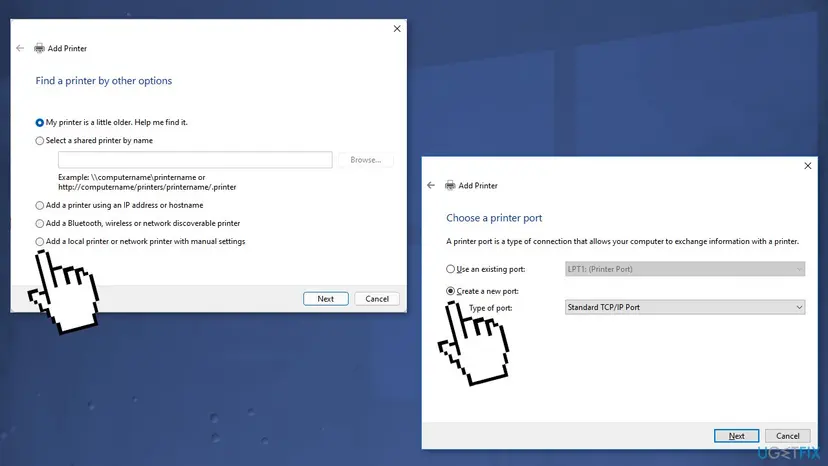The width and height of the screenshot is (828, 466).
Task: Click Next in Choose a printer port window
Action: click(x=736, y=436)
